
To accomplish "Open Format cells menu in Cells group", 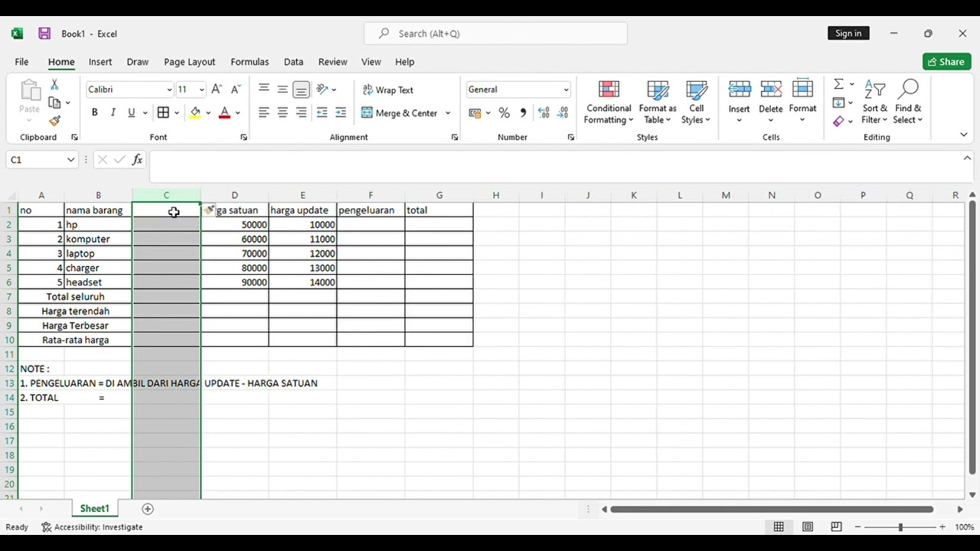I will point(802,100).
